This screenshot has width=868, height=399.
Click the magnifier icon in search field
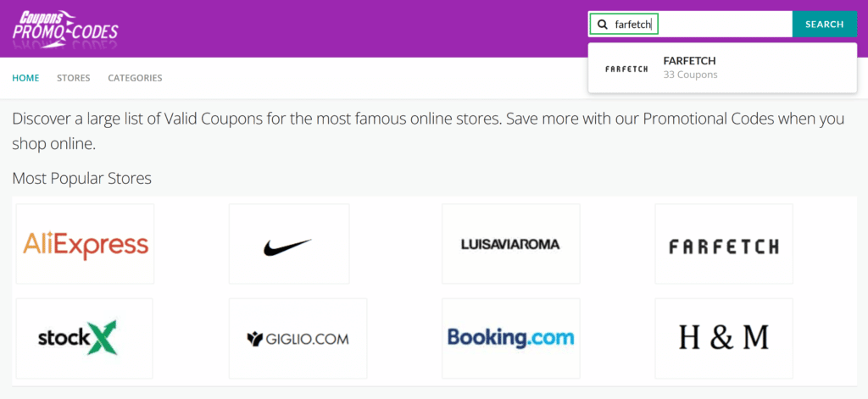(603, 25)
